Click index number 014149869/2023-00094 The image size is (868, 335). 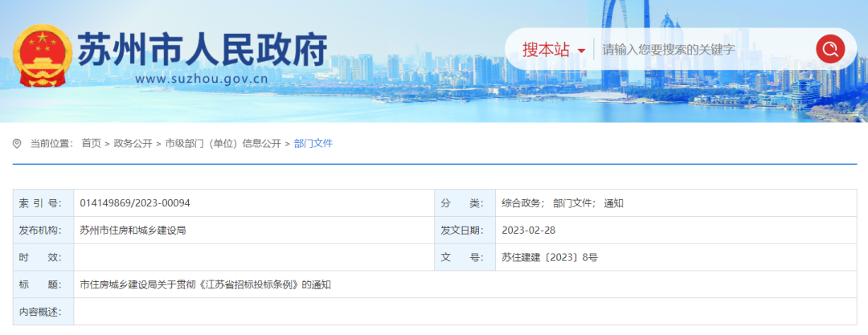click(x=135, y=203)
